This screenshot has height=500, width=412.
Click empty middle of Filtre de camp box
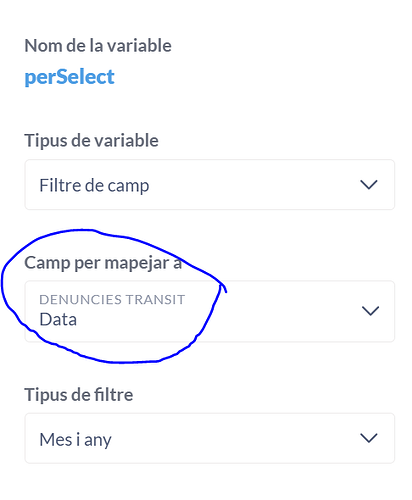(x=253, y=185)
